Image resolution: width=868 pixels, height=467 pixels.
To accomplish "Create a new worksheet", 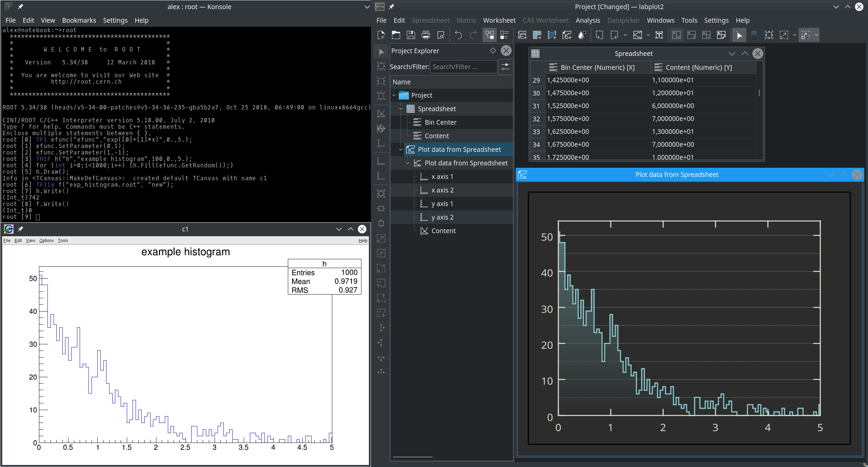I will point(567,35).
